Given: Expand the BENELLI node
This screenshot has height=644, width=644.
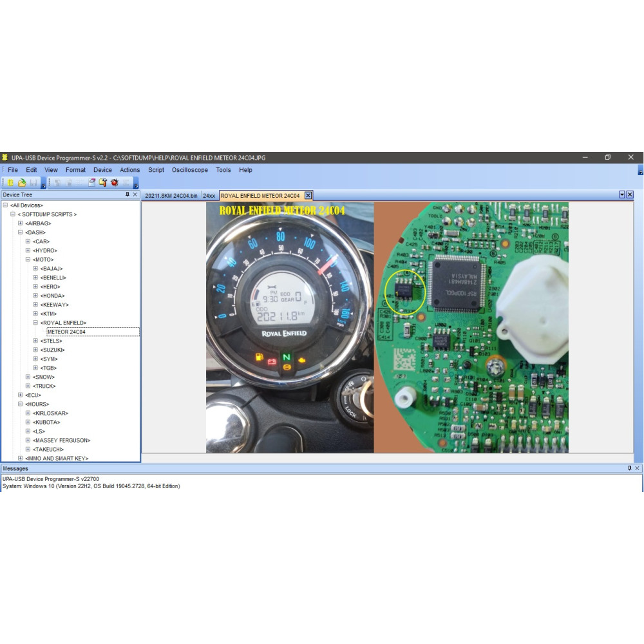Looking at the screenshot, I should click(x=35, y=277).
